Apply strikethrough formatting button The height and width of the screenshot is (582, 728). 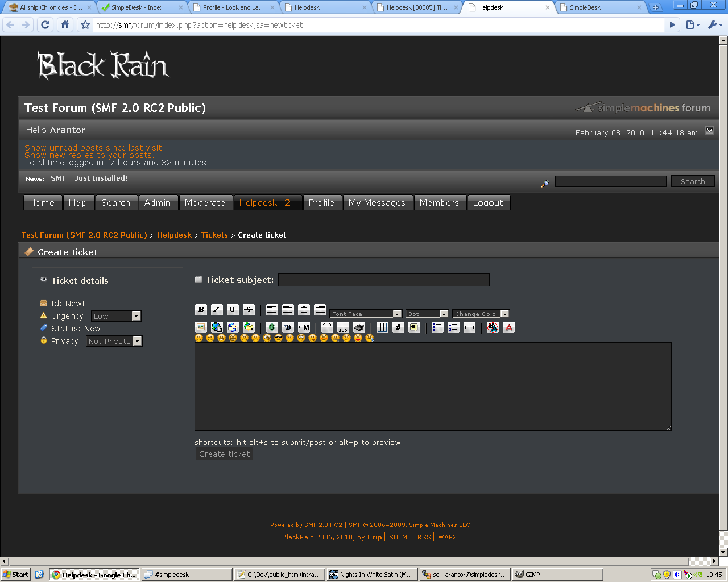click(249, 310)
